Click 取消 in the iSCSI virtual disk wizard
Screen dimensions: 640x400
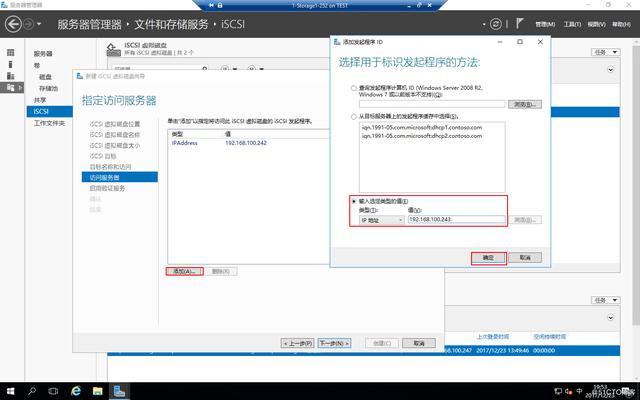click(419, 343)
